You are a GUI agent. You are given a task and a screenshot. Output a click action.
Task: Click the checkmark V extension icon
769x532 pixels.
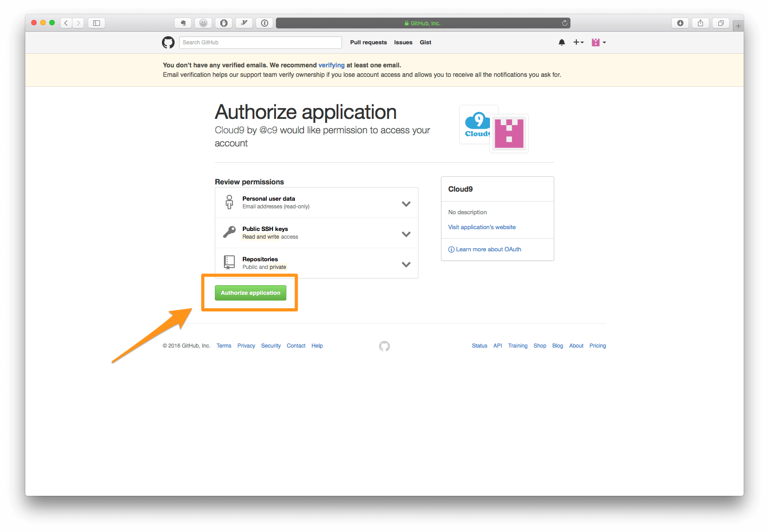[x=244, y=23]
